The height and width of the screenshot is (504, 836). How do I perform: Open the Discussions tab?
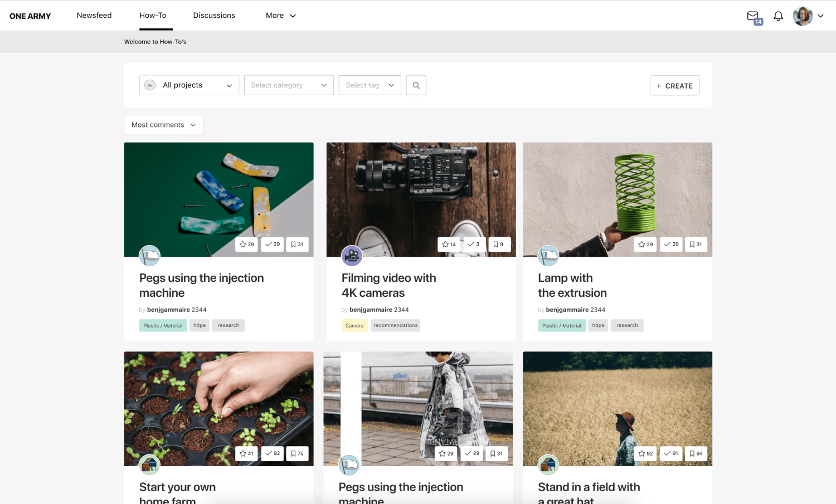coord(214,15)
